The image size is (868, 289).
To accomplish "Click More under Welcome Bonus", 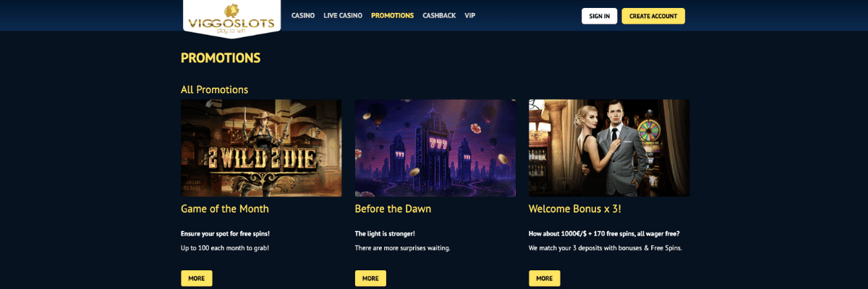I will [545, 278].
